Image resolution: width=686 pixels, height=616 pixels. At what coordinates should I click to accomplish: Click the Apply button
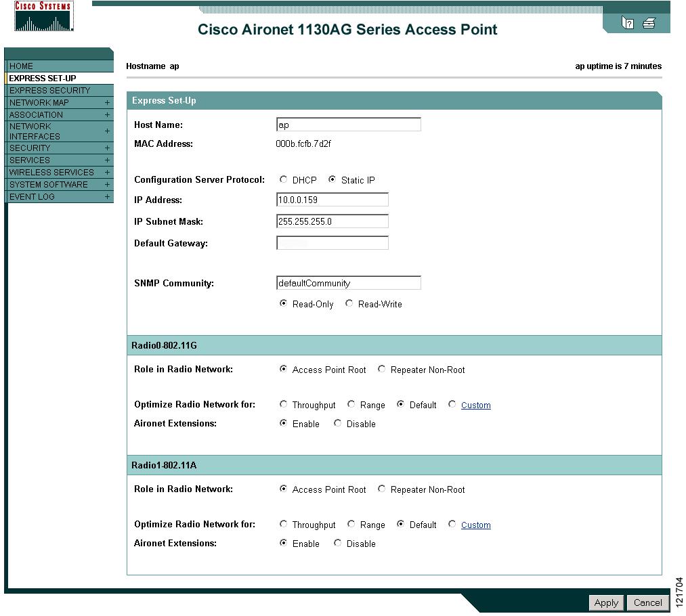coord(606,603)
